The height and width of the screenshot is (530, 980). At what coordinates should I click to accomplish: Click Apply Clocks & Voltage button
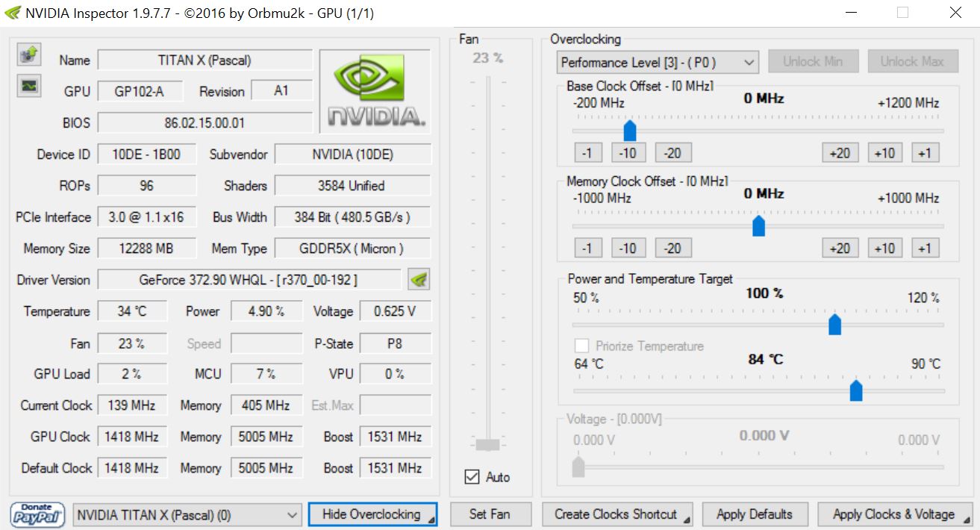click(x=895, y=514)
